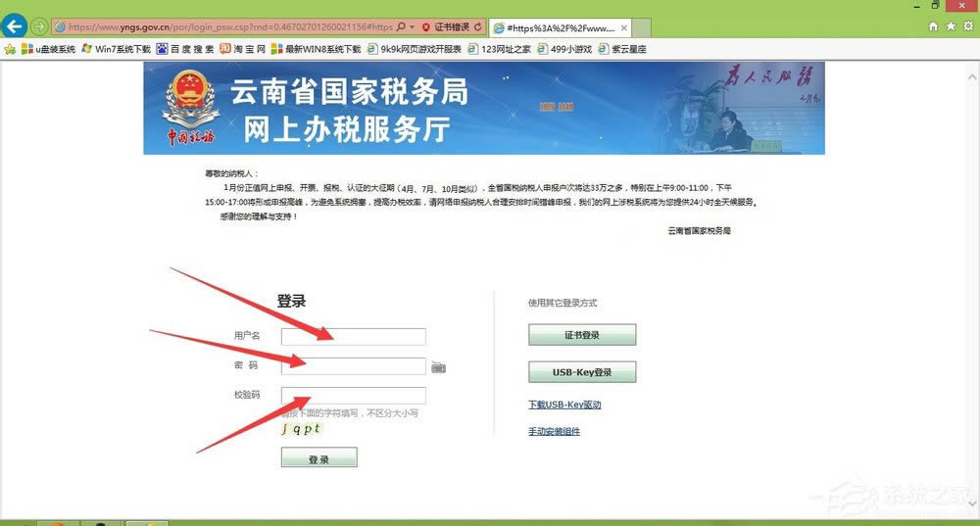
Task: Click the USB-Key登录 button
Action: [x=582, y=372]
